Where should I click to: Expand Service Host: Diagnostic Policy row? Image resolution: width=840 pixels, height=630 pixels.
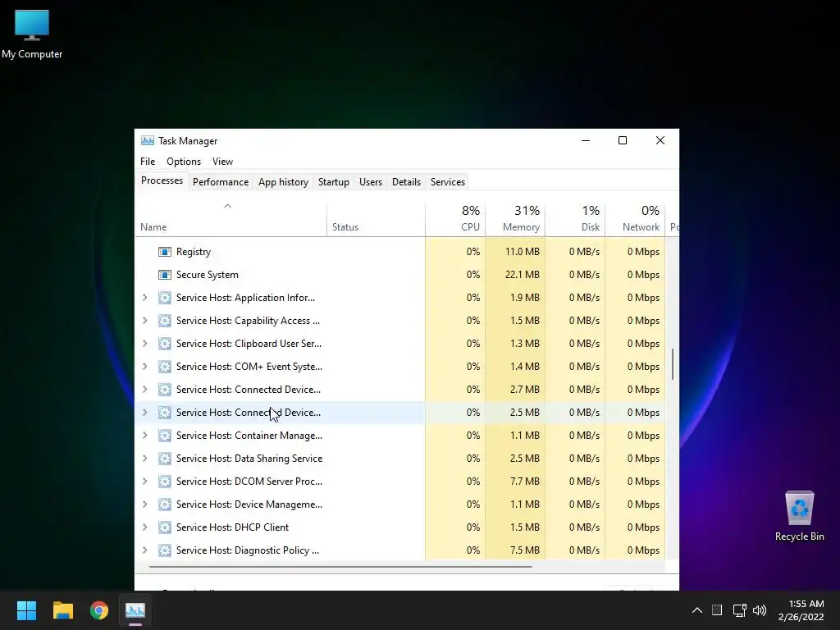tap(144, 550)
